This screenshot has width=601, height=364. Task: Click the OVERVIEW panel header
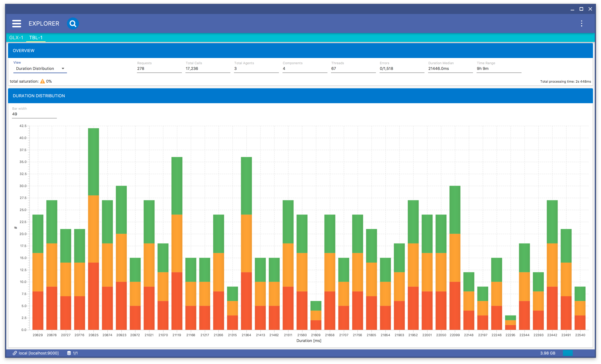[x=300, y=51]
